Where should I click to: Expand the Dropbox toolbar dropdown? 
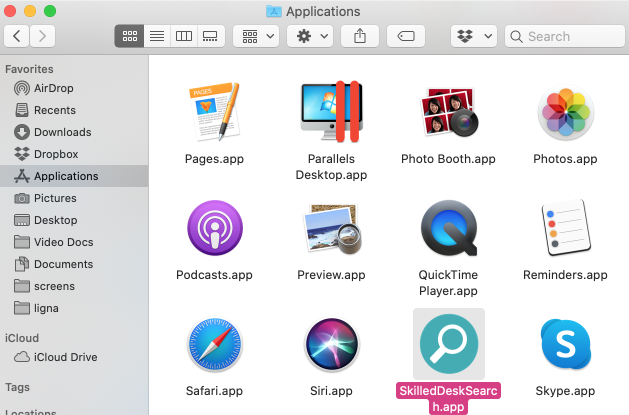click(474, 36)
